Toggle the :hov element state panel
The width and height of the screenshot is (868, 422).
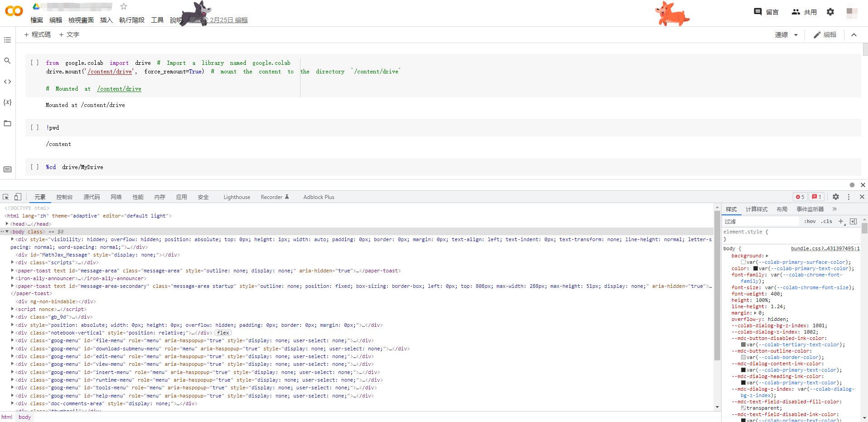(810, 221)
